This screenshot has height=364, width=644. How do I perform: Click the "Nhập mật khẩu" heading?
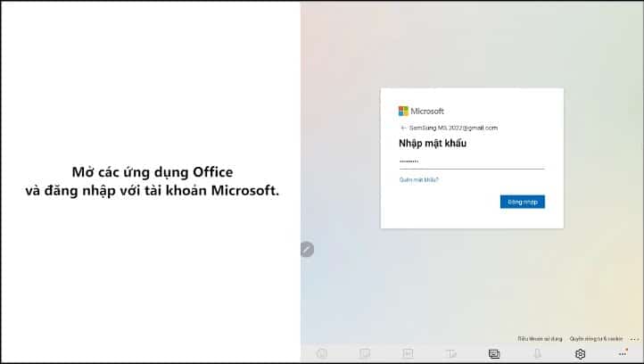click(433, 144)
